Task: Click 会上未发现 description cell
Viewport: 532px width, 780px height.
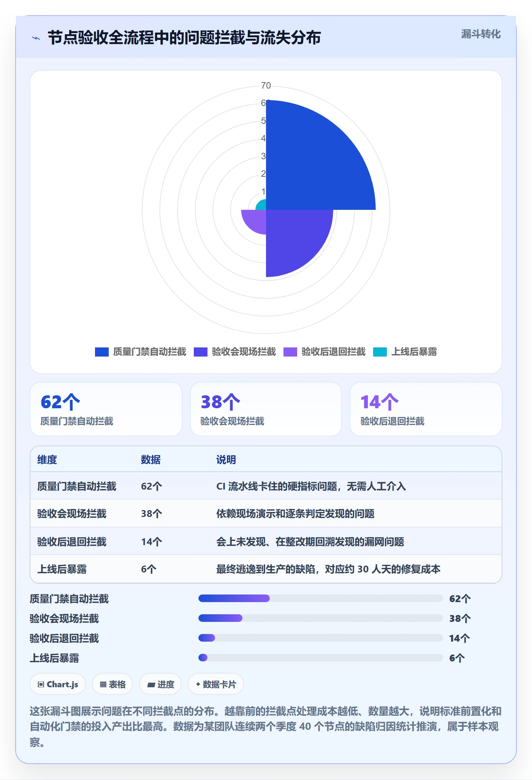Action: point(310,542)
